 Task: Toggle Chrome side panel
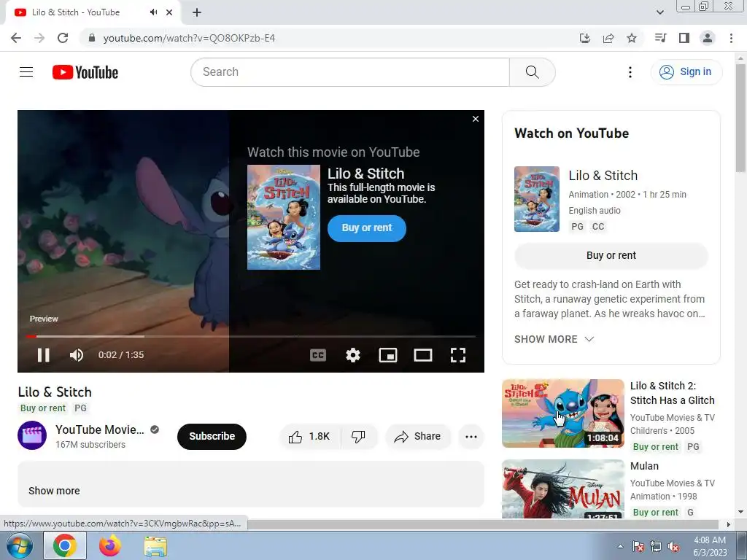point(684,38)
